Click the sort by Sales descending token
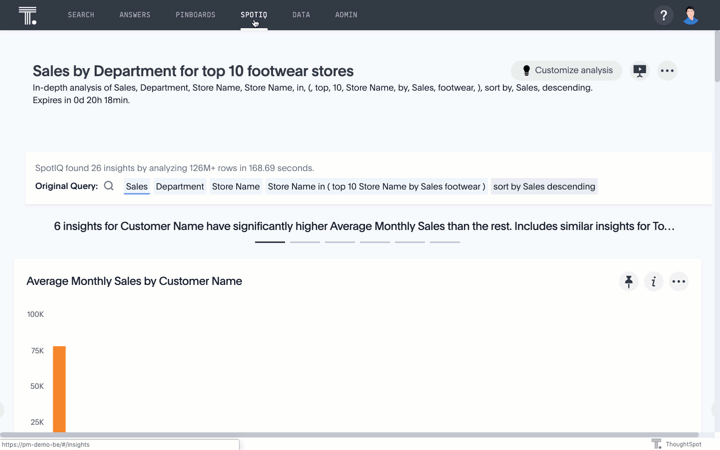720x450 pixels. pyautogui.click(x=544, y=186)
